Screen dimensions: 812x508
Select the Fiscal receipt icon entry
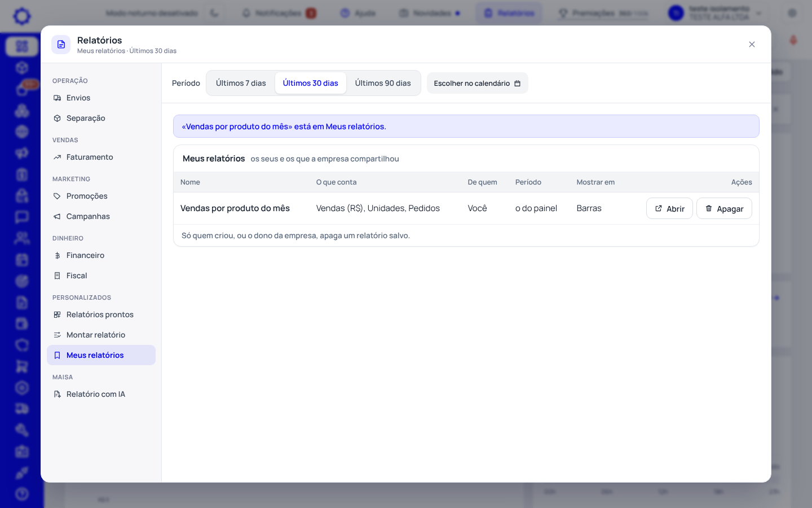(x=101, y=275)
